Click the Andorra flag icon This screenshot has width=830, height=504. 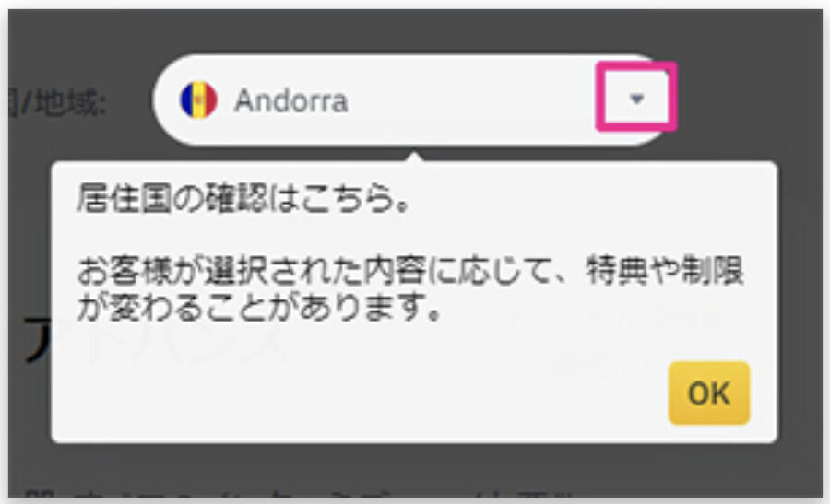[x=198, y=100]
